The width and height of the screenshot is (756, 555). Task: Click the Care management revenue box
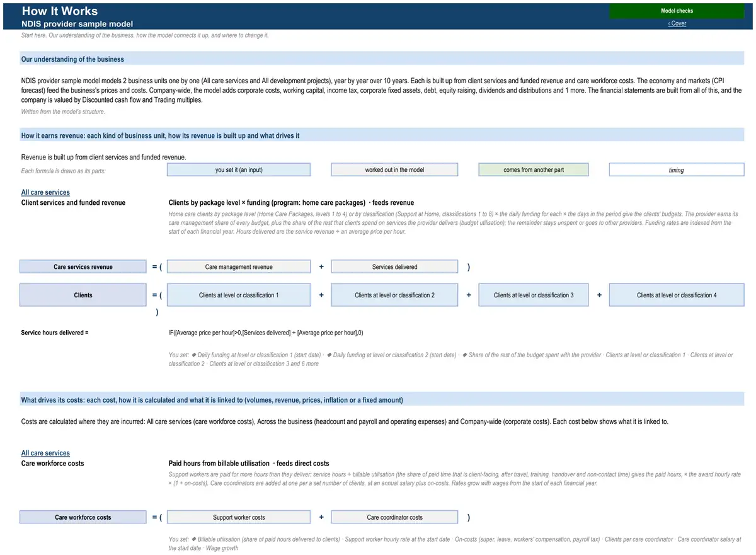(x=239, y=266)
